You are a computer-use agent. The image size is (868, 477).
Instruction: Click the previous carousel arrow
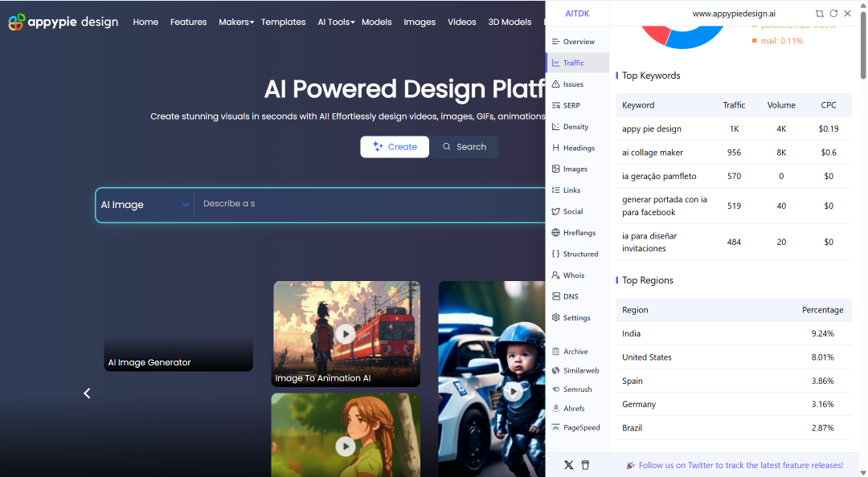(x=87, y=393)
